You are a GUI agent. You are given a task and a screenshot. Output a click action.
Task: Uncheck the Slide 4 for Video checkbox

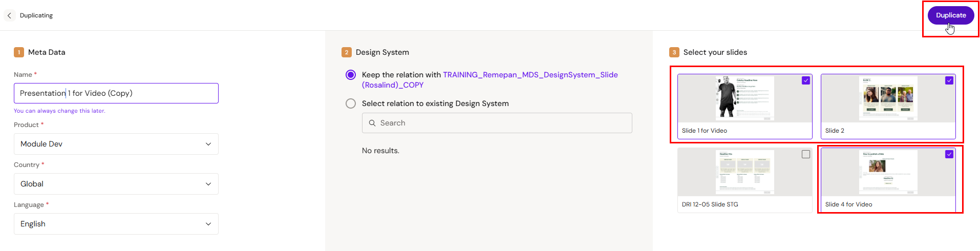949,154
